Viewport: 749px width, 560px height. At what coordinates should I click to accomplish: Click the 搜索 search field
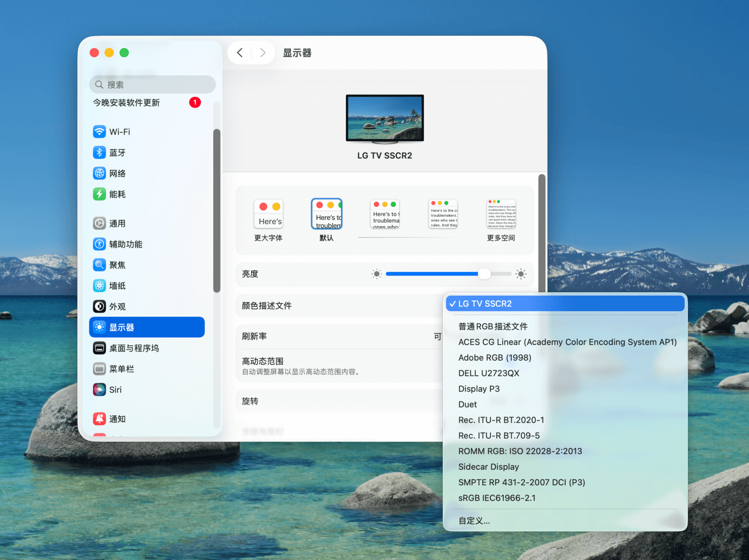pyautogui.click(x=152, y=85)
